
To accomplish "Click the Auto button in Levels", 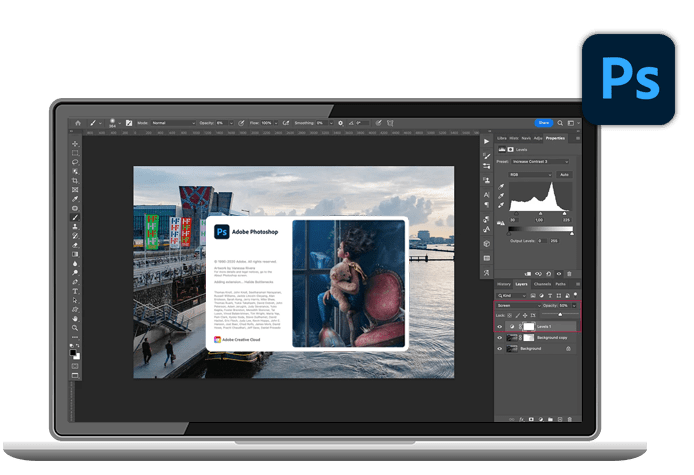I will (564, 175).
